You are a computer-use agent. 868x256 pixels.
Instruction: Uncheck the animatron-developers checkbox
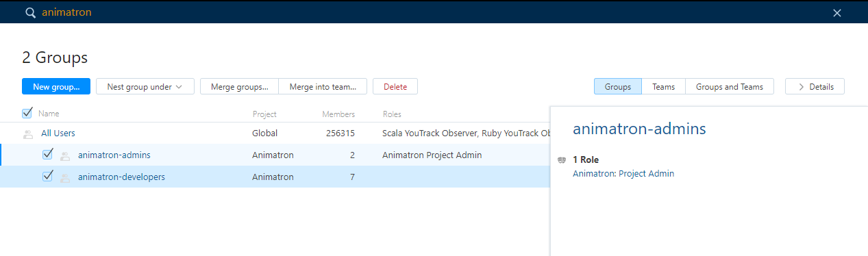[x=47, y=177]
